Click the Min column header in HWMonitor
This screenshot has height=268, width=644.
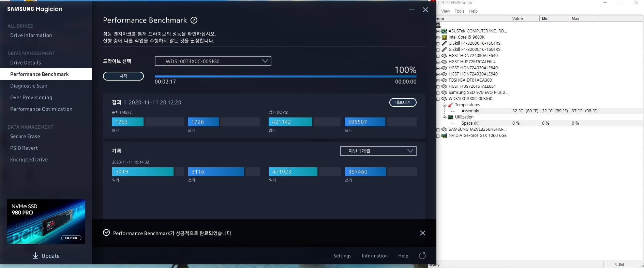(554, 19)
